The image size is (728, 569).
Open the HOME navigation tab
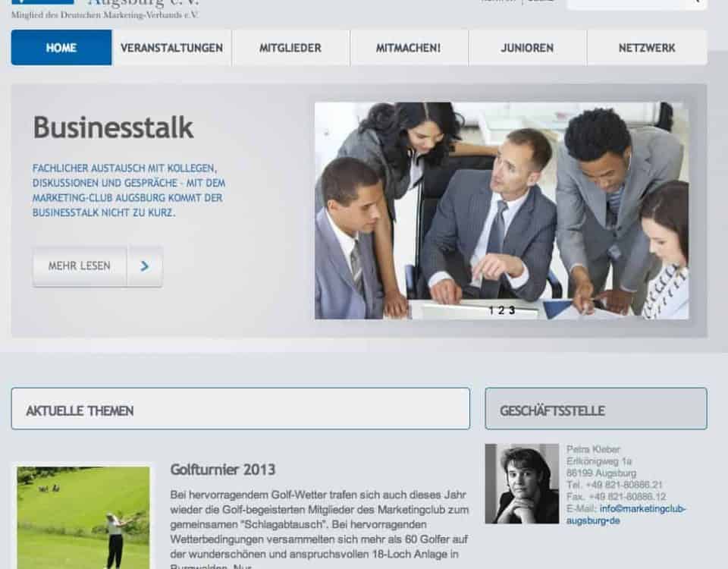[x=61, y=48]
